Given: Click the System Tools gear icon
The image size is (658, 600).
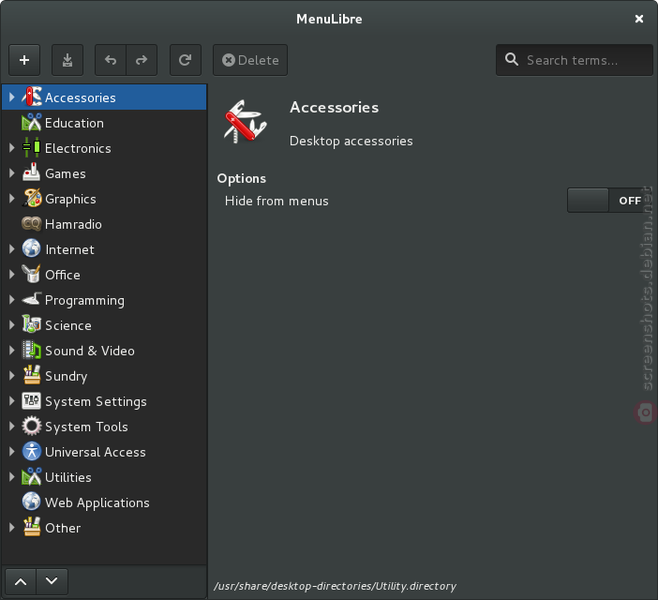Looking at the screenshot, I should 31,426.
